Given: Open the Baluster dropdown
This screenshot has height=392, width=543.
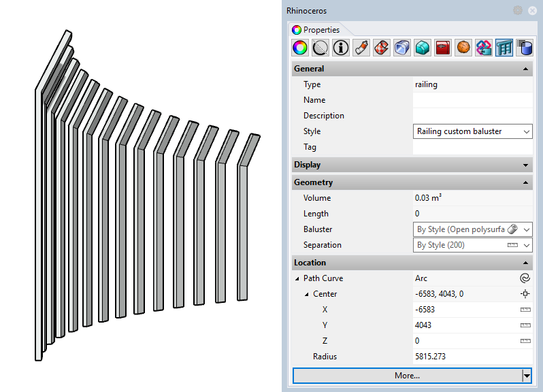Looking at the screenshot, I should [527, 229].
